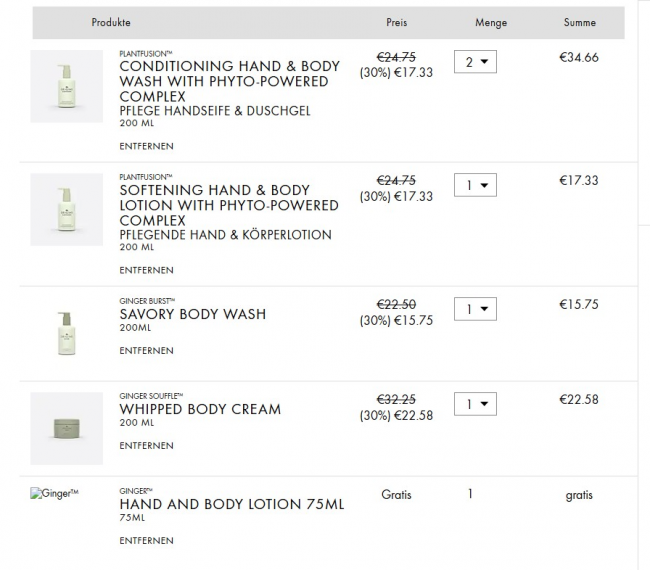Change quantity of Whipped Body Cream
The width and height of the screenshot is (650, 570).
click(x=475, y=404)
